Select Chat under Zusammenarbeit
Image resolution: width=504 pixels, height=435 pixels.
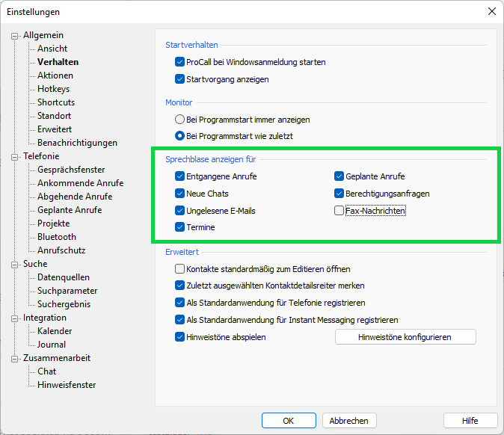(x=46, y=371)
